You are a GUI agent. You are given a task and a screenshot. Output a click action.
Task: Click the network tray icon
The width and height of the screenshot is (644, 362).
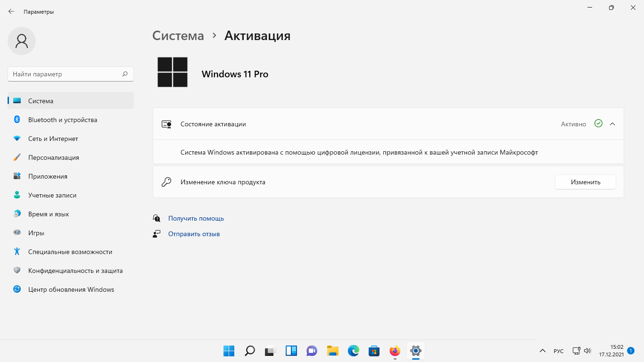(576, 351)
